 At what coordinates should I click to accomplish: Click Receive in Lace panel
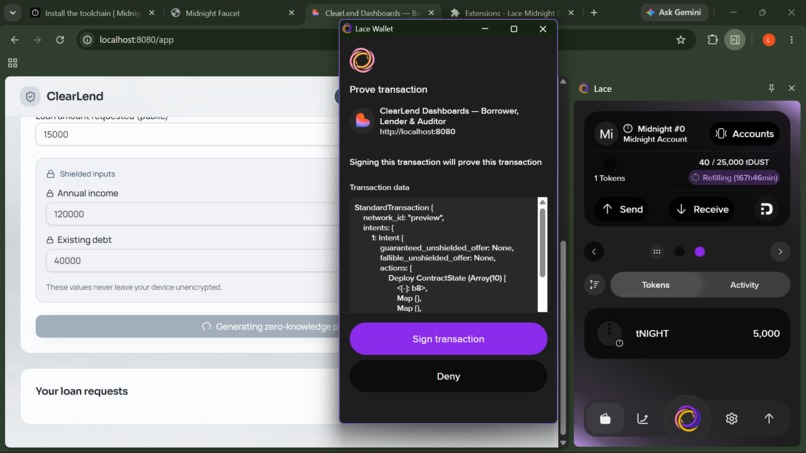(x=702, y=209)
